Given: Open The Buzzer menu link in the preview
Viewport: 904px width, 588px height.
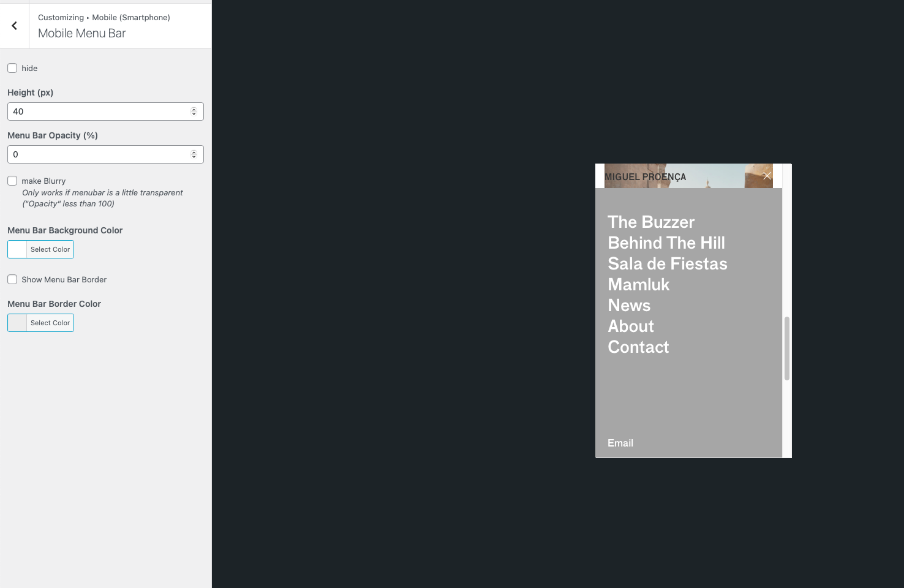Looking at the screenshot, I should point(650,222).
